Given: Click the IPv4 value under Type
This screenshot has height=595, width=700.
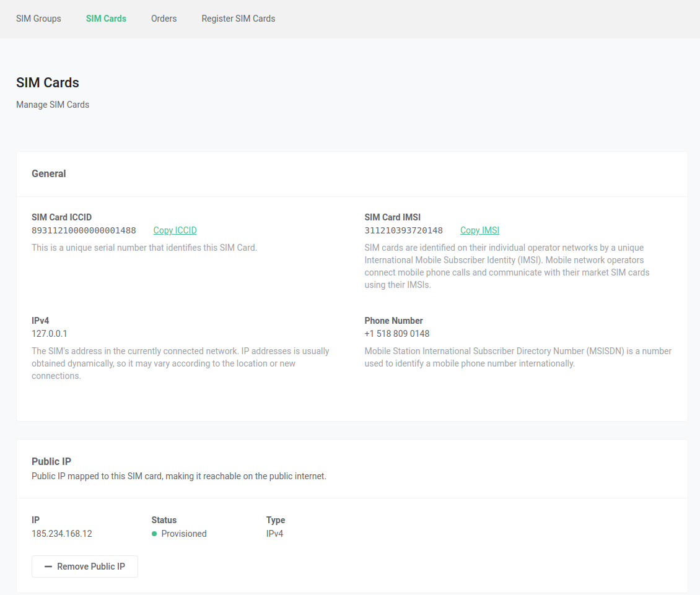Looking at the screenshot, I should coord(274,534).
